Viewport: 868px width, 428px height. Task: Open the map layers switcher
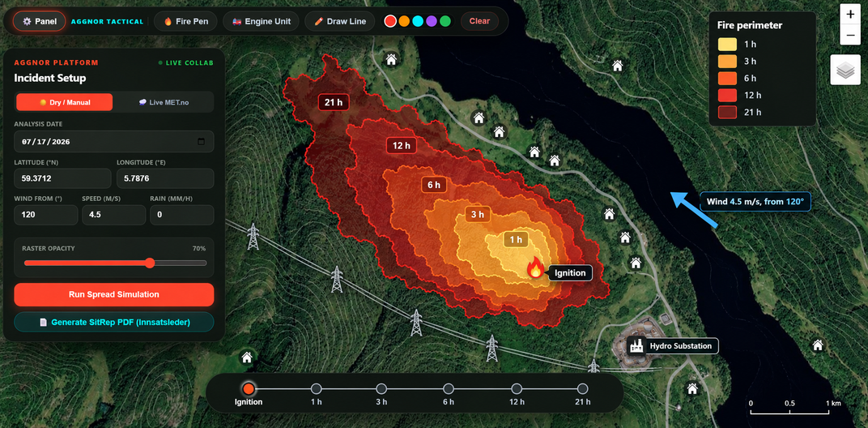point(845,70)
